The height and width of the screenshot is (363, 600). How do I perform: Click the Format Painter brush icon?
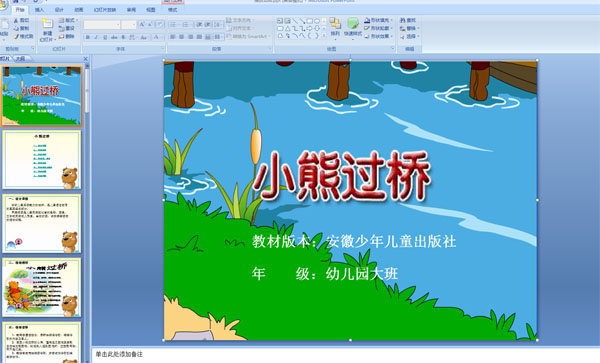(16, 37)
